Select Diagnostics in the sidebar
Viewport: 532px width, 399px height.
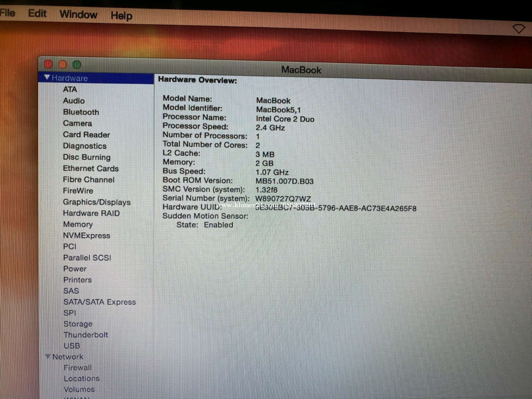point(85,146)
